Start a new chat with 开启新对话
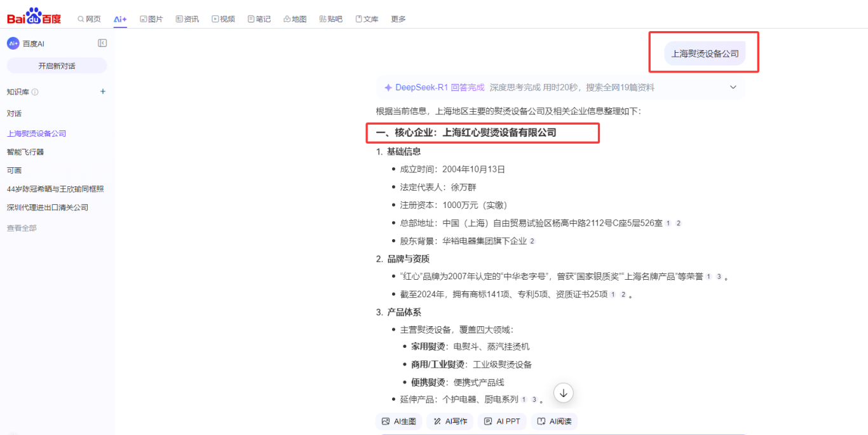This screenshot has height=435, width=868. coord(57,66)
